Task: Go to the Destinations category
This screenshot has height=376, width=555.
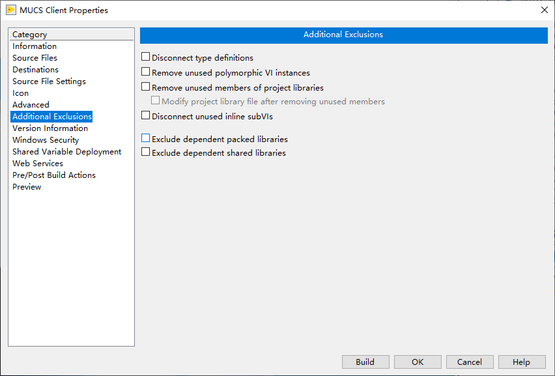Action: (x=35, y=69)
